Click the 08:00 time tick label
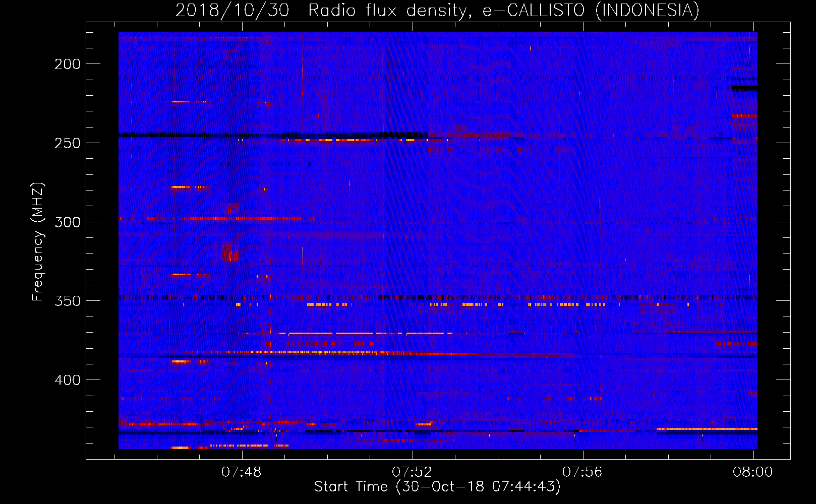816x504 pixels. [753, 472]
